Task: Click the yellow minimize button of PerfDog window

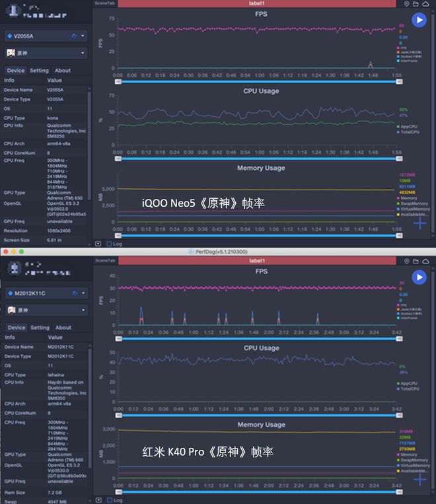Action: [x=14, y=252]
